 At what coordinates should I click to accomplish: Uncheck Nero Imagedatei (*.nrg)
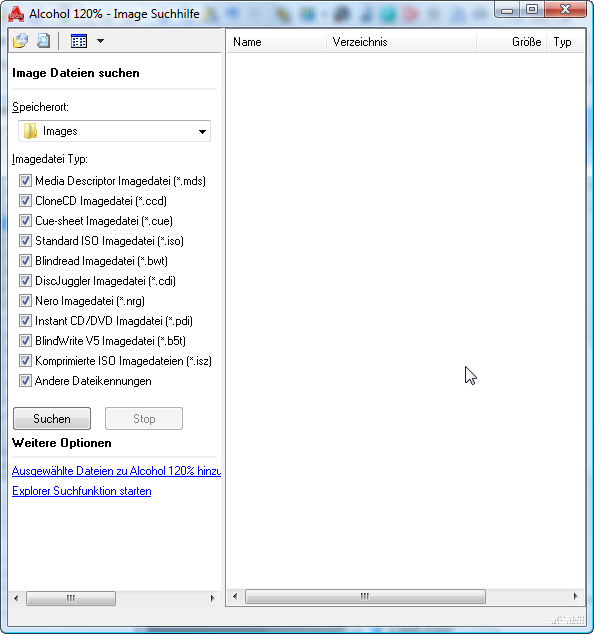pos(25,301)
